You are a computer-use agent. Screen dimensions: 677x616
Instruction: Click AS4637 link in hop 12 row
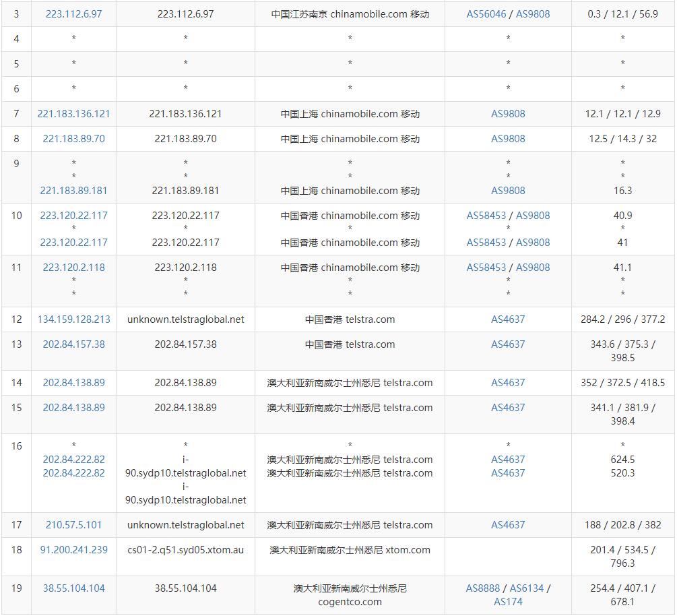(508, 319)
